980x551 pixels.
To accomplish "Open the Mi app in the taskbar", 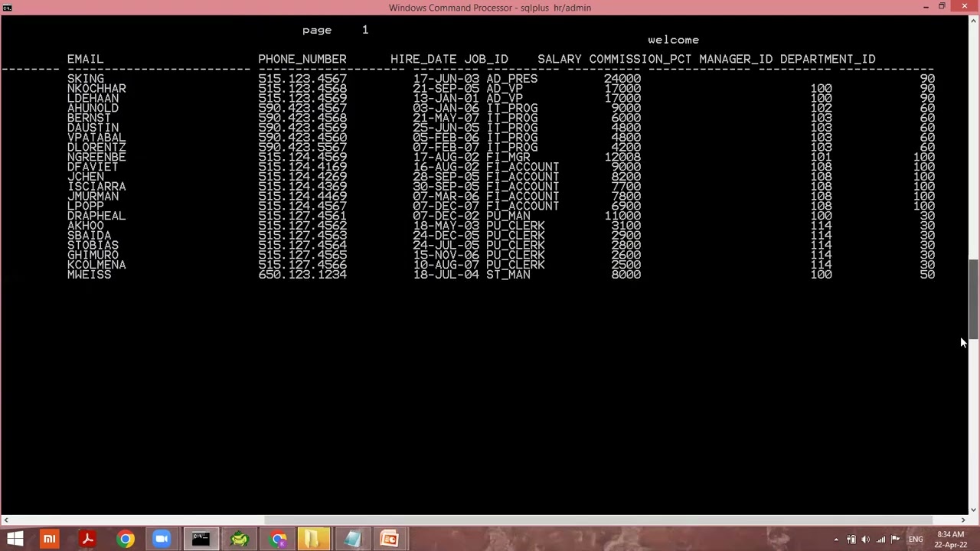I will [x=49, y=539].
